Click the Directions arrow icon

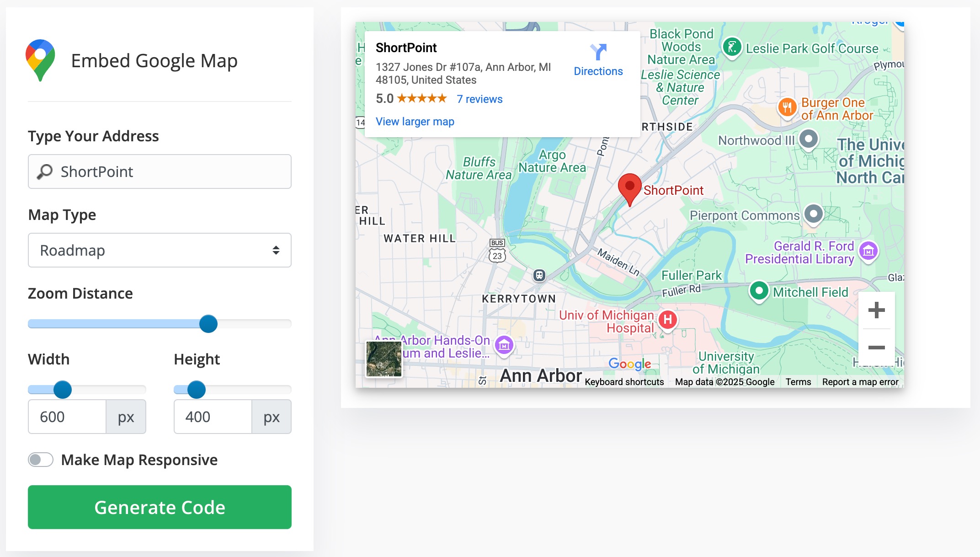tap(598, 52)
